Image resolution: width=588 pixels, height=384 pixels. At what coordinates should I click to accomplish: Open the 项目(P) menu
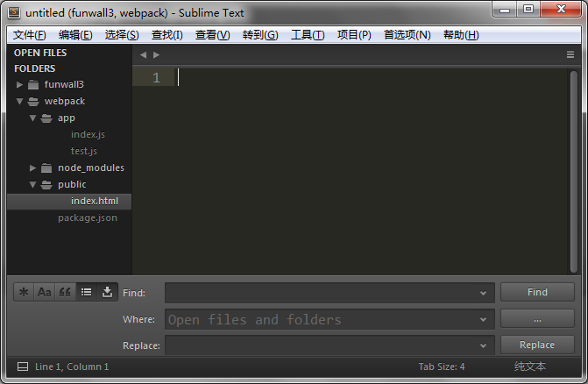[x=354, y=35]
